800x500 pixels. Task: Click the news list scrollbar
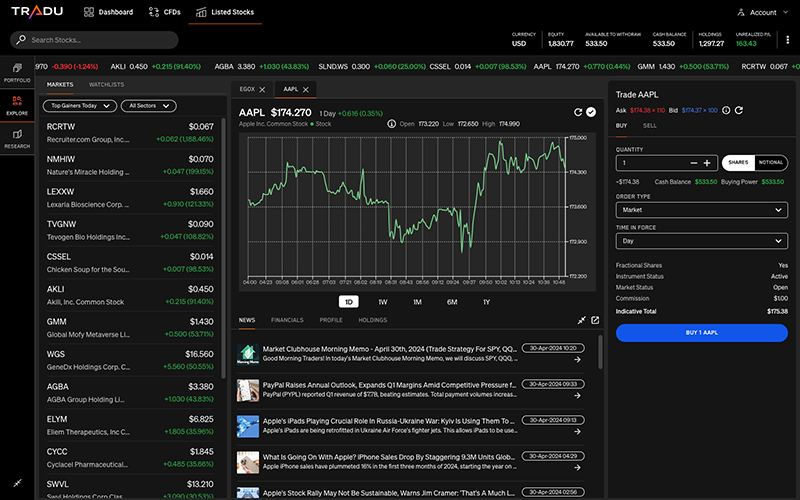(x=601, y=352)
